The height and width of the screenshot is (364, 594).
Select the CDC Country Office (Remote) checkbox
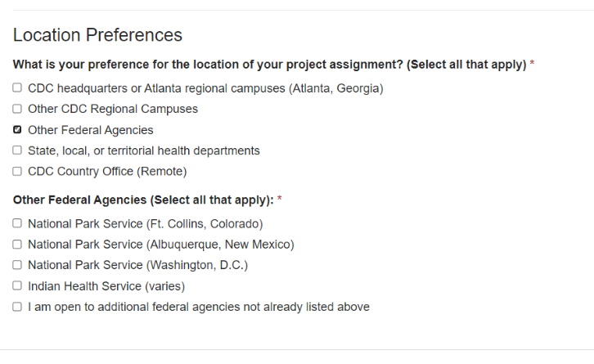coord(17,172)
